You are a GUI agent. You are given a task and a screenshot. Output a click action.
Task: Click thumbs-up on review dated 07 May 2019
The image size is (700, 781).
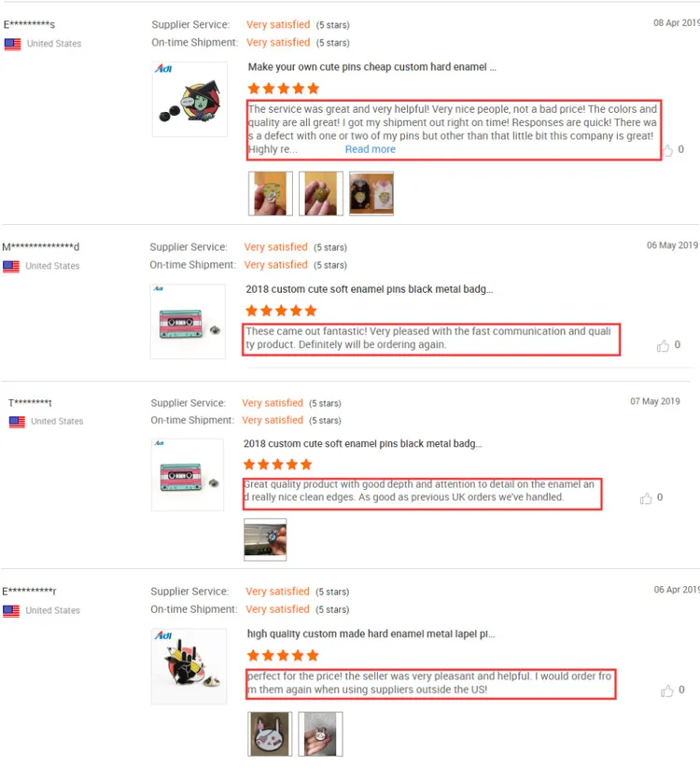646,498
